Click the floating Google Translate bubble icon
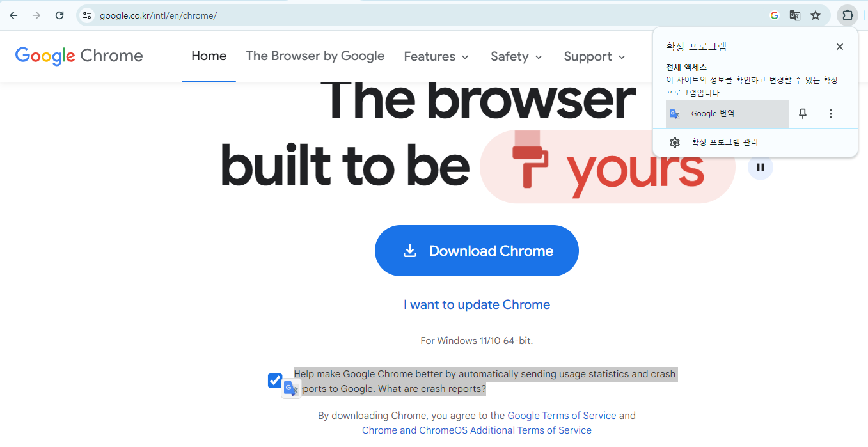Image resolution: width=868 pixels, height=447 pixels. [291, 388]
